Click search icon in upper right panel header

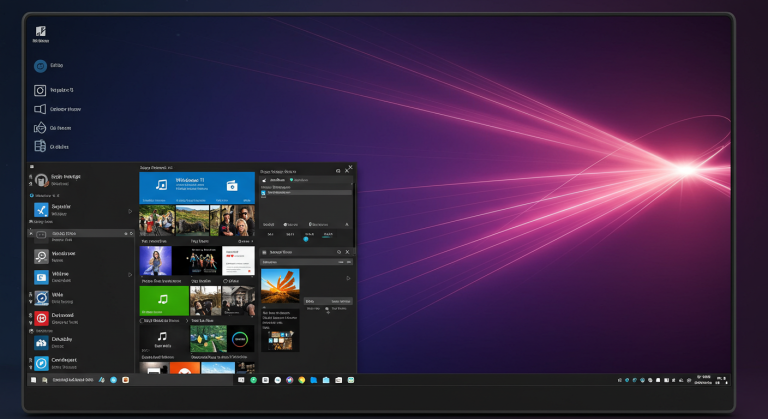click(338, 171)
